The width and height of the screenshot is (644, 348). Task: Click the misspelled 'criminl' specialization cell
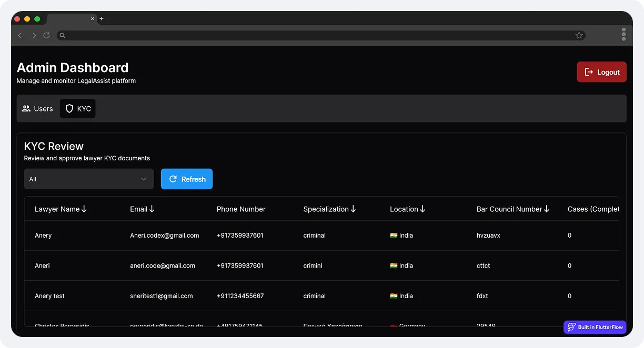(x=313, y=265)
